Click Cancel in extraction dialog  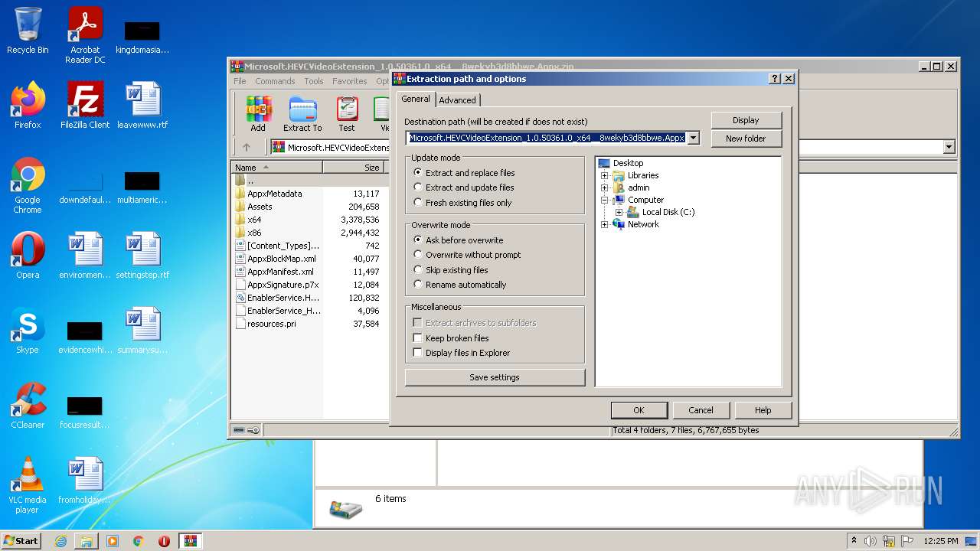pos(701,410)
